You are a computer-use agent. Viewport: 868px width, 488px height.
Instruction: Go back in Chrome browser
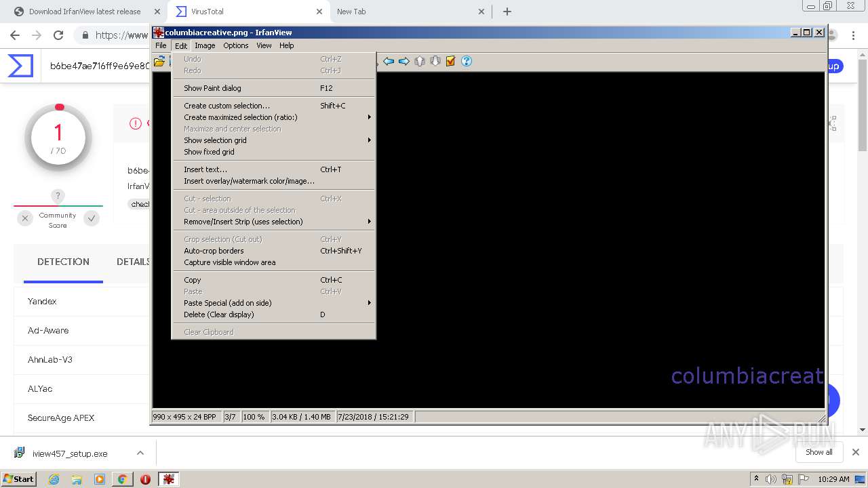(14, 35)
